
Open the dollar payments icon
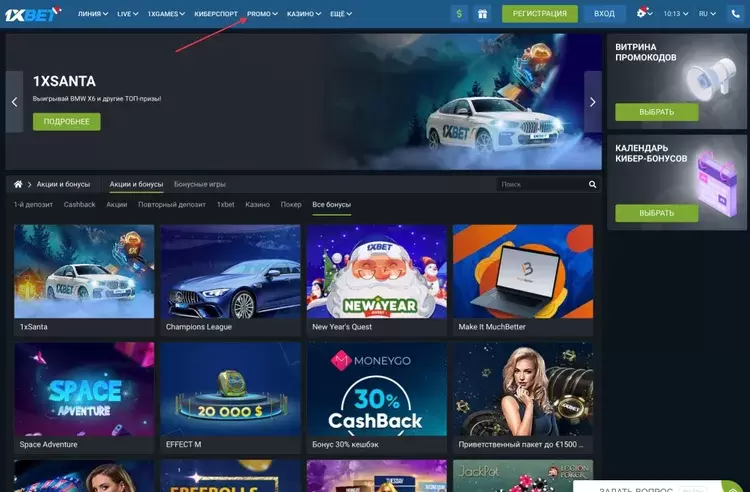(459, 14)
